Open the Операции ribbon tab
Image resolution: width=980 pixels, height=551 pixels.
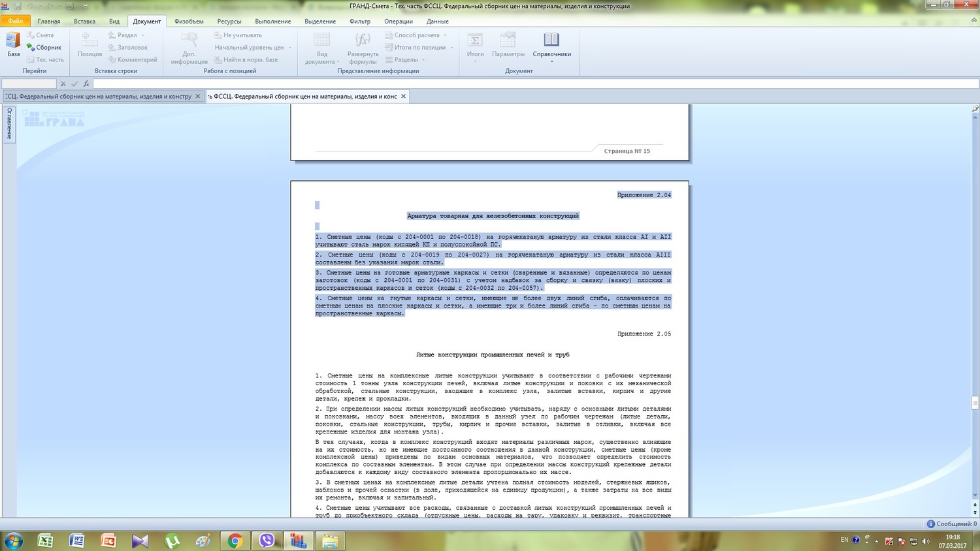tap(399, 21)
